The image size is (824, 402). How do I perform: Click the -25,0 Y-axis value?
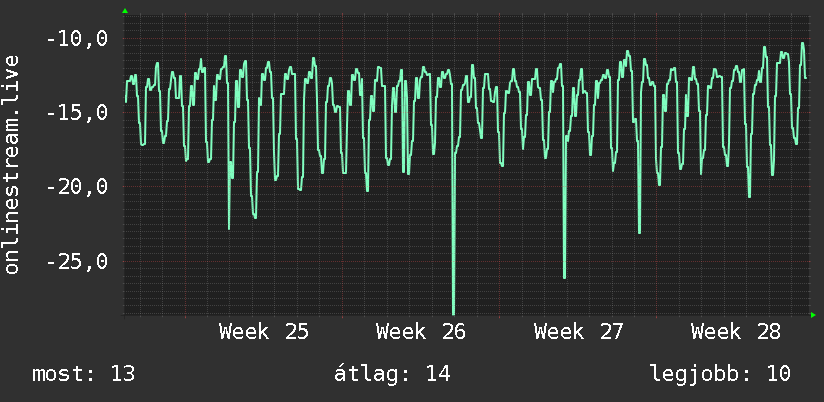tap(77, 261)
